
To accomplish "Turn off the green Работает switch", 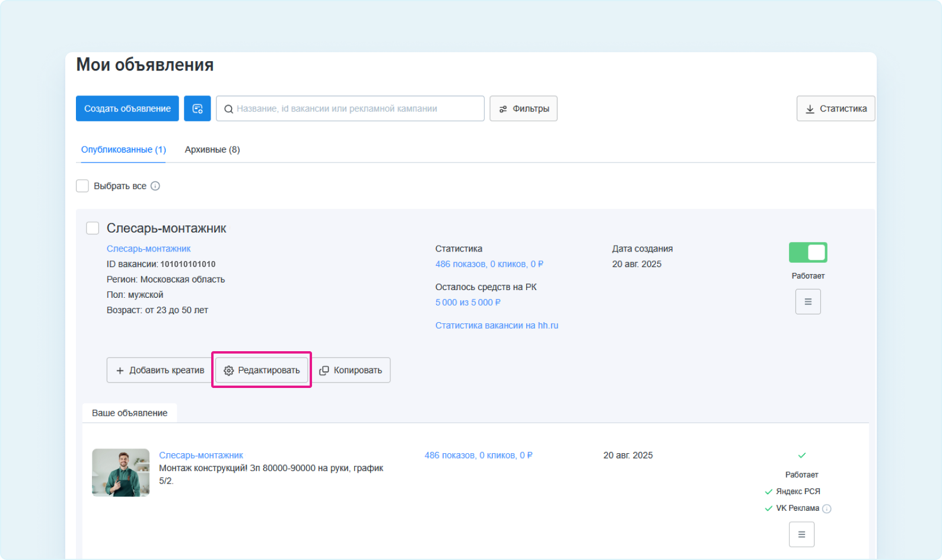I will coord(808,252).
